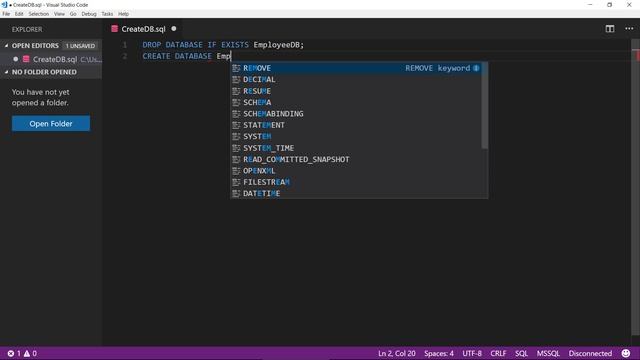Image resolution: width=640 pixels, height=360 pixels.
Task: Select the RESUME suggestion
Action: (x=356, y=91)
